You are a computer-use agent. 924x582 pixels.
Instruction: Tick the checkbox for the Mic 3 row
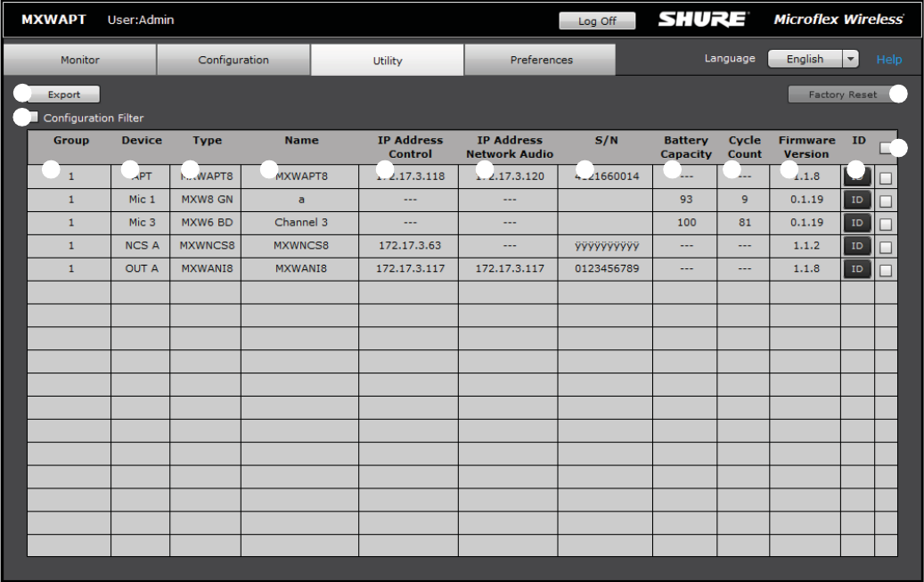[885, 224]
